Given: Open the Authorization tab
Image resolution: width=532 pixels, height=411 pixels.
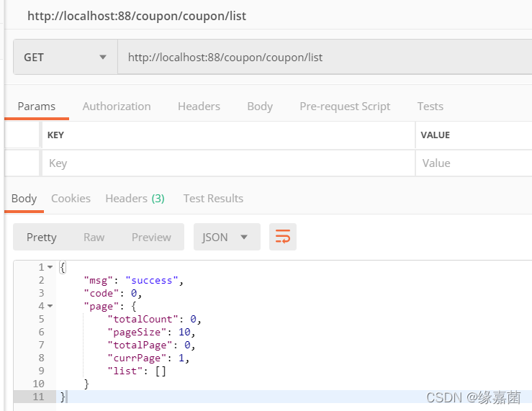Looking at the screenshot, I should point(117,107).
